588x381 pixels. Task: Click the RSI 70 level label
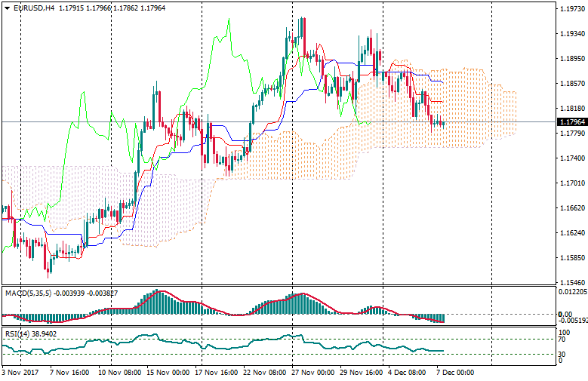pyautogui.click(x=560, y=340)
